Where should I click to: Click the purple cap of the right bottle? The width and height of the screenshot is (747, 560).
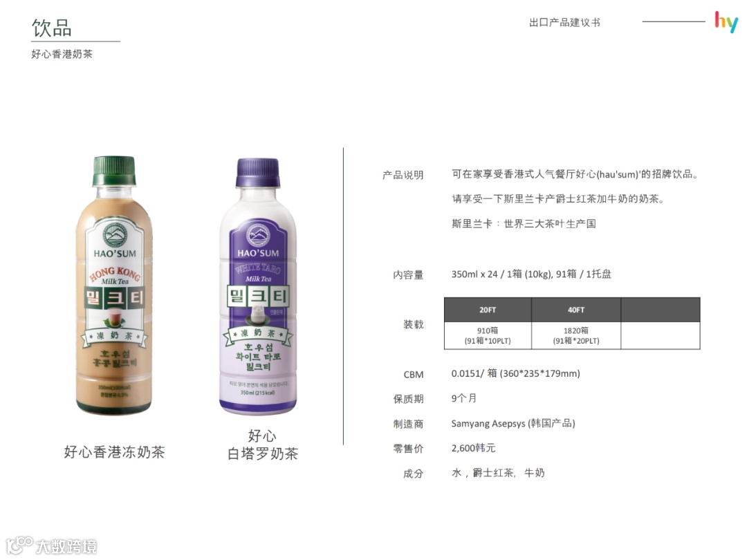point(258,173)
